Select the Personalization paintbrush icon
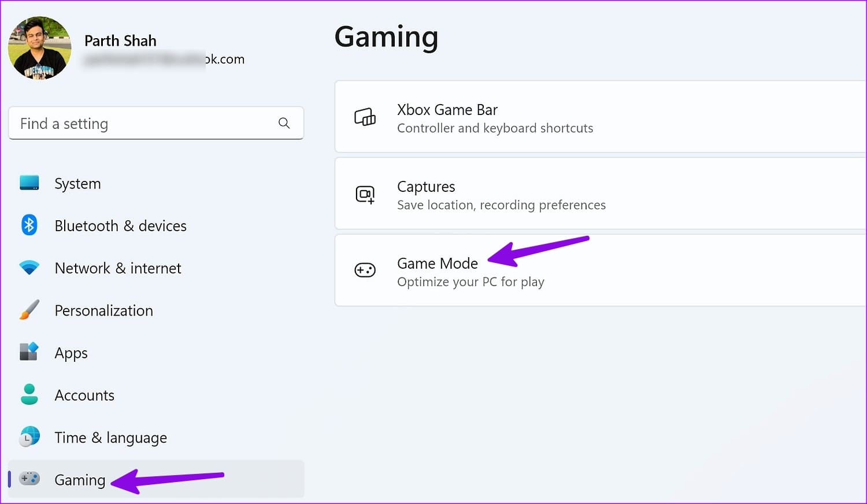The width and height of the screenshot is (867, 504). tap(29, 310)
